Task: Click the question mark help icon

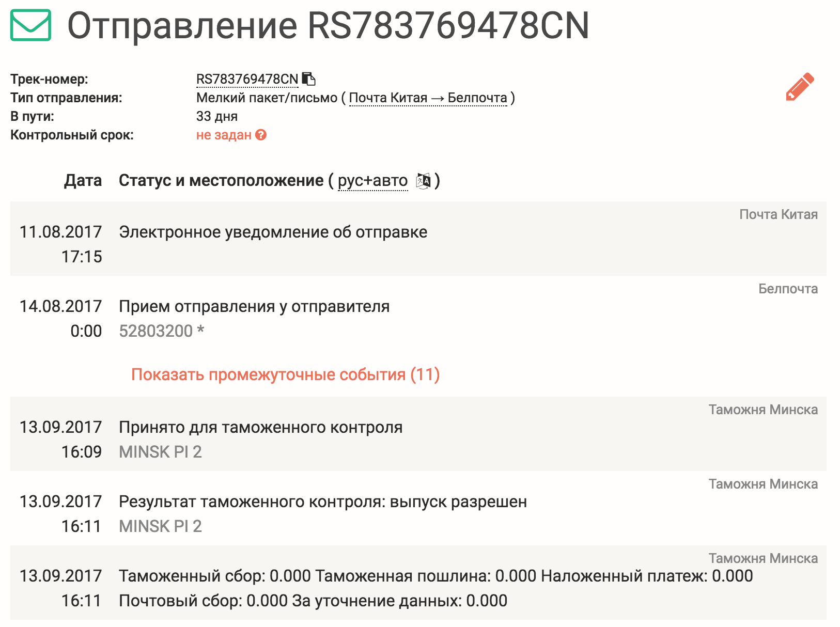Action: click(261, 135)
